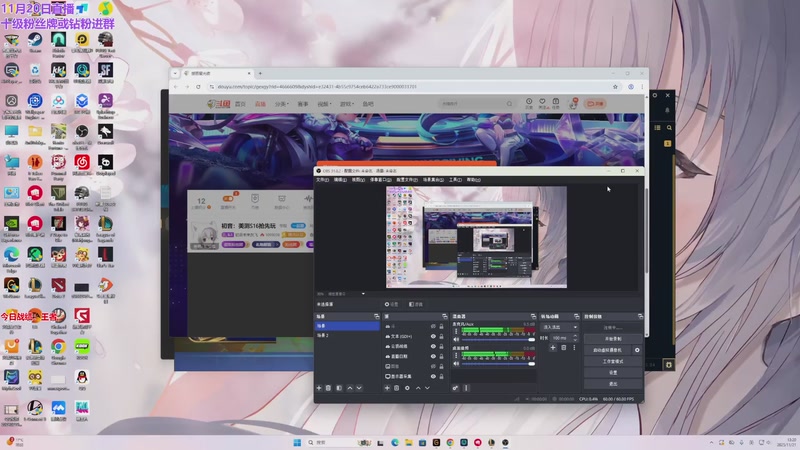The height and width of the screenshot is (450, 800).
Task: Pop out the Audio Mixer dock panel
Action: point(533,317)
